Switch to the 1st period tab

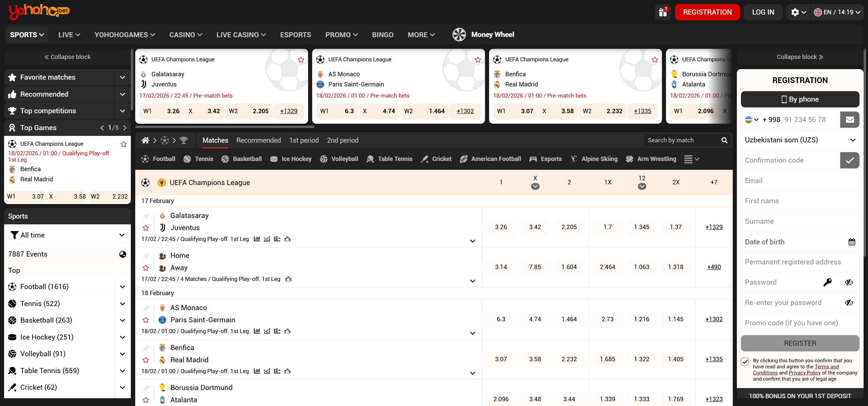click(304, 140)
